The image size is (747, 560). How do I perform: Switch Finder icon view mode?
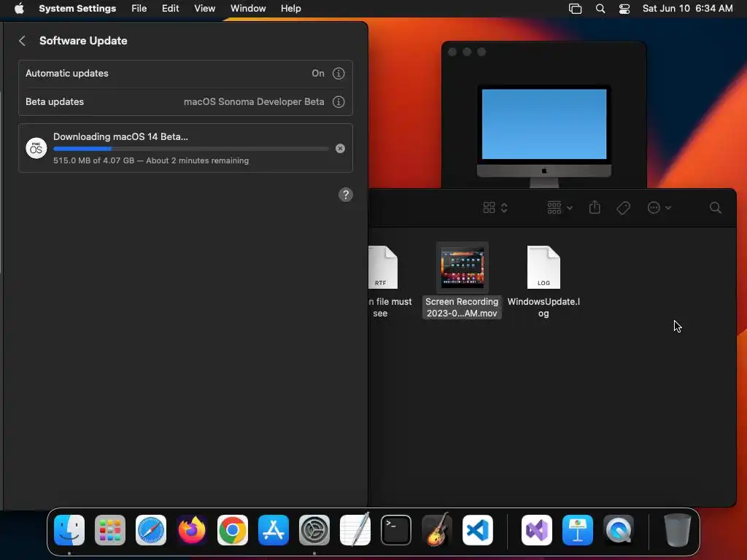click(x=495, y=208)
